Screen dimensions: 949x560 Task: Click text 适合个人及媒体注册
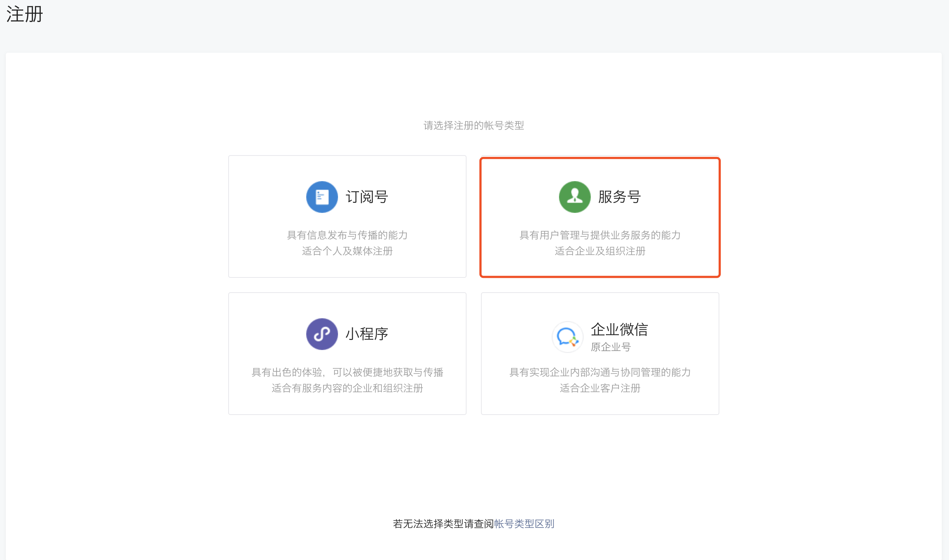tap(347, 251)
